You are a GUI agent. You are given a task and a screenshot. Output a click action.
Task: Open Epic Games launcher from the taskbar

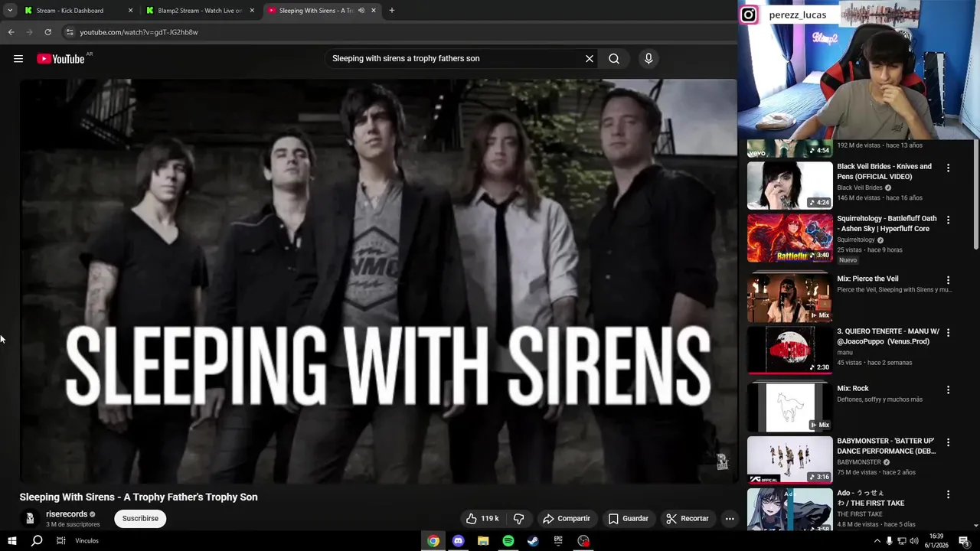(558, 541)
